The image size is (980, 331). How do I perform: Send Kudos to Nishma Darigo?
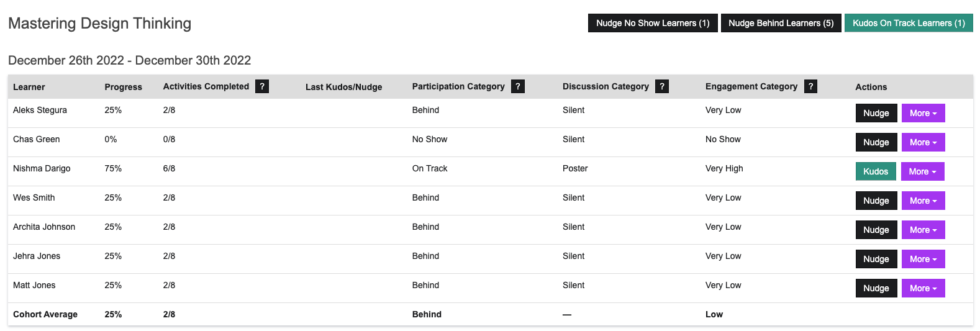point(875,171)
